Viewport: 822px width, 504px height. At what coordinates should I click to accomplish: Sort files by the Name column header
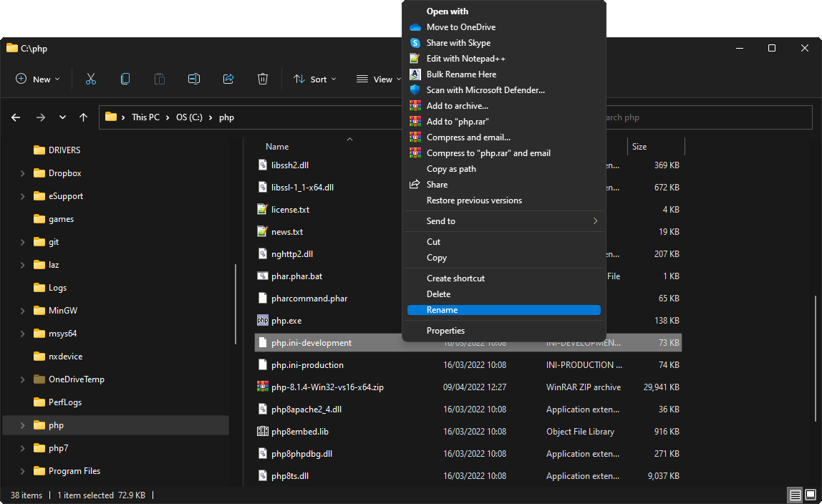tap(277, 147)
